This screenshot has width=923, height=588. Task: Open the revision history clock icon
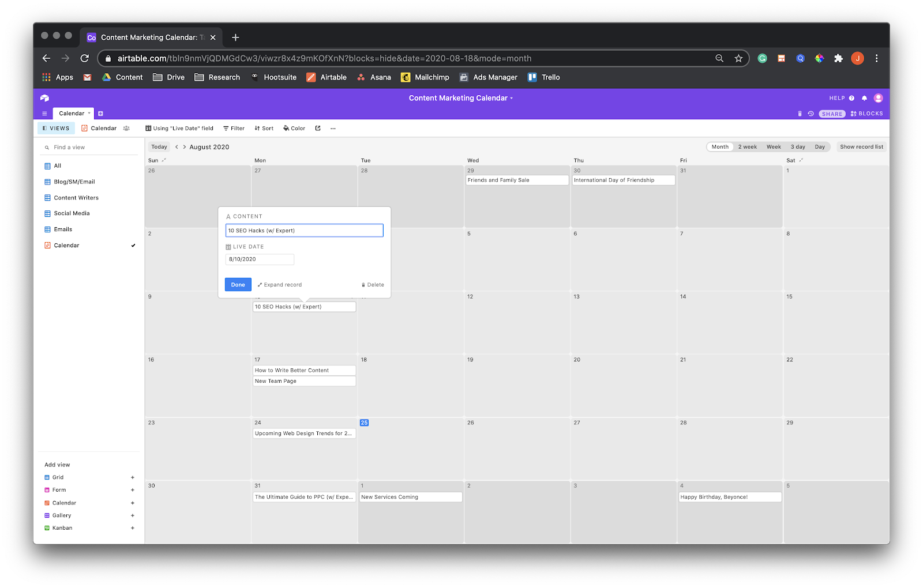pos(811,114)
